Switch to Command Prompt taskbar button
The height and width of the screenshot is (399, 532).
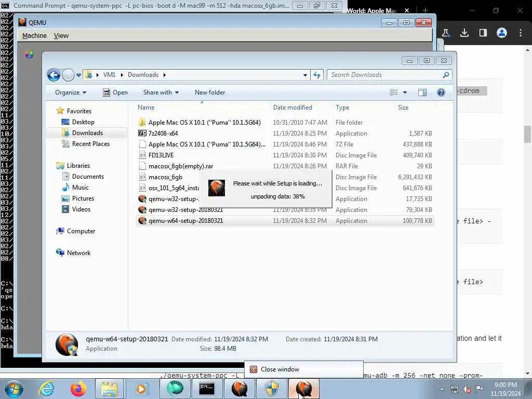(x=206, y=389)
